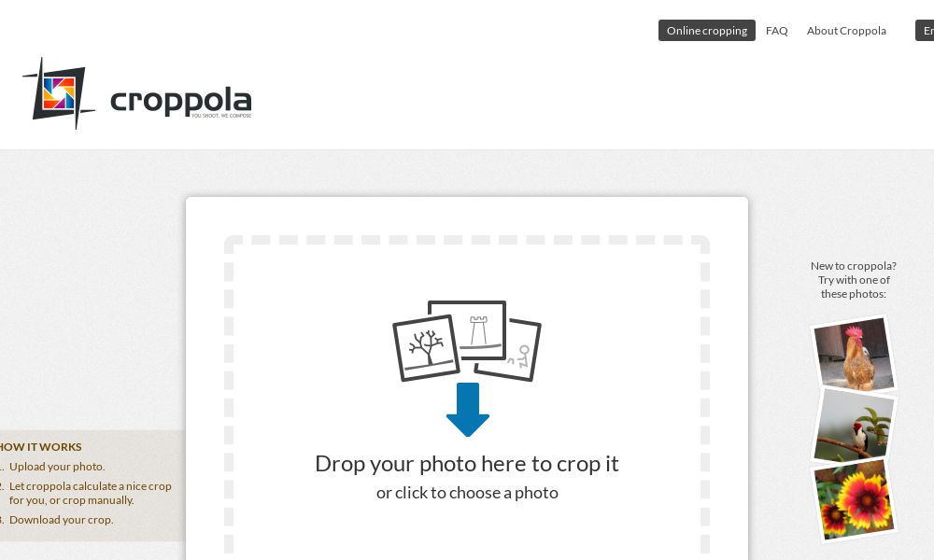Click 'or click to choose a photo'
This screenshot has height=560, width=934.
pyautogui.click(x=467, y=492)
